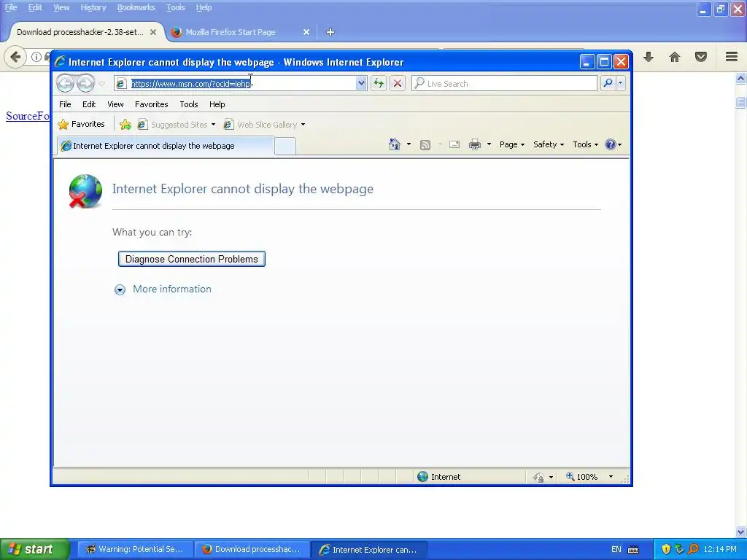
Task: Click Firefox site info icon
Action: 36,57
